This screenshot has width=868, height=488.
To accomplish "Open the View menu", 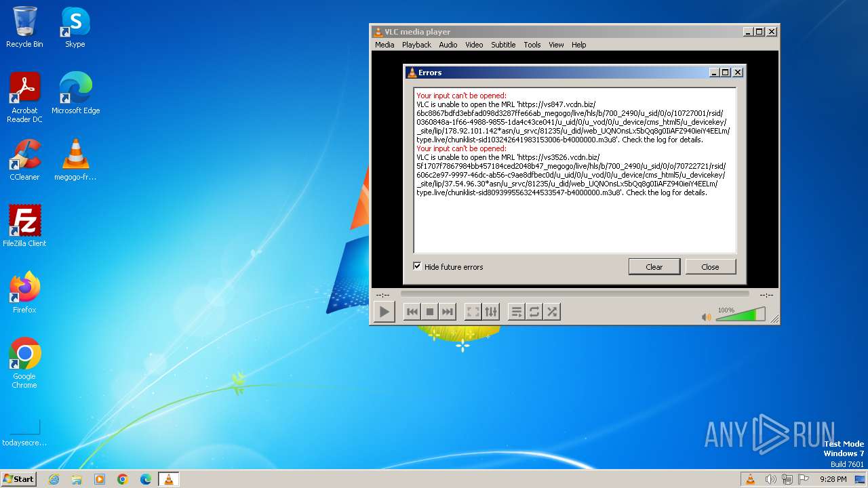I will pyautogui.click(x=556, y=45).
